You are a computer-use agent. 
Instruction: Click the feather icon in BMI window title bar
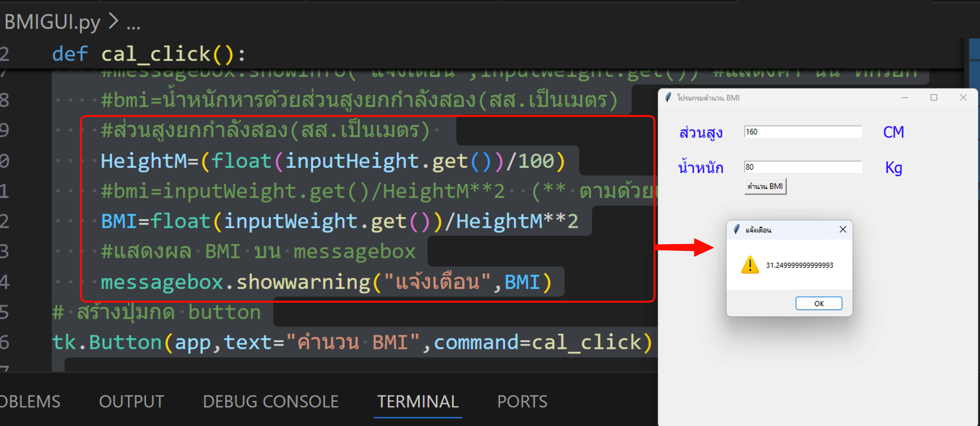(x=668, y=97)
